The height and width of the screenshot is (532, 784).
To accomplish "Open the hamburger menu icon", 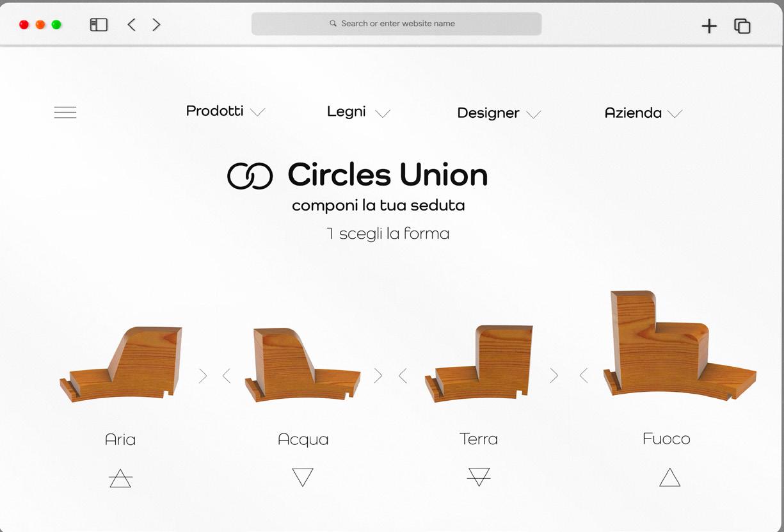I will [x=65, y=113].
